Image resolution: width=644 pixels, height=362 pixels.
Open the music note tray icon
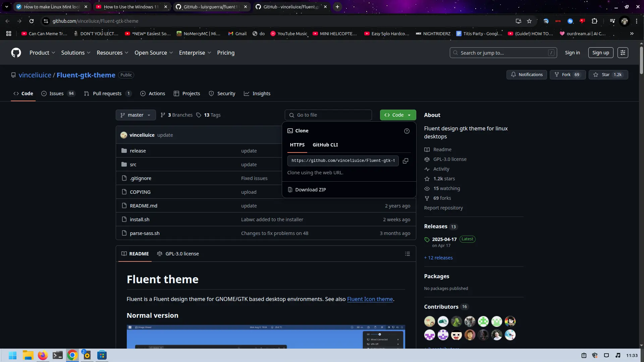point(618,355)
